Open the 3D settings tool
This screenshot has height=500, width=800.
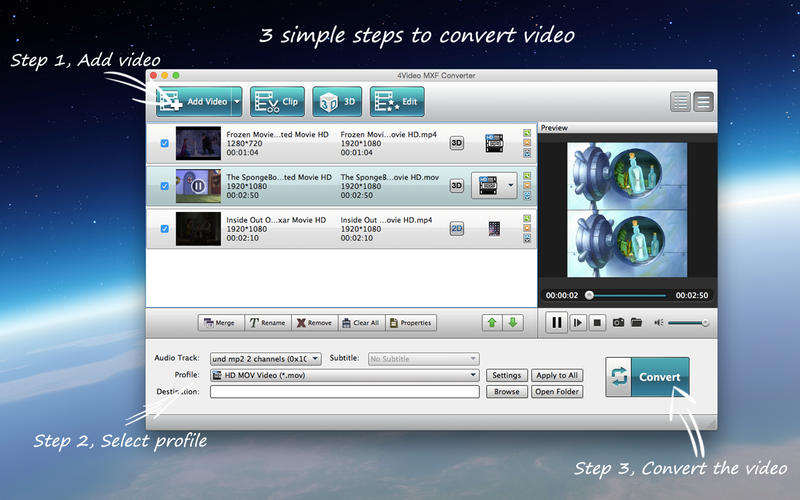click(337, 101)
